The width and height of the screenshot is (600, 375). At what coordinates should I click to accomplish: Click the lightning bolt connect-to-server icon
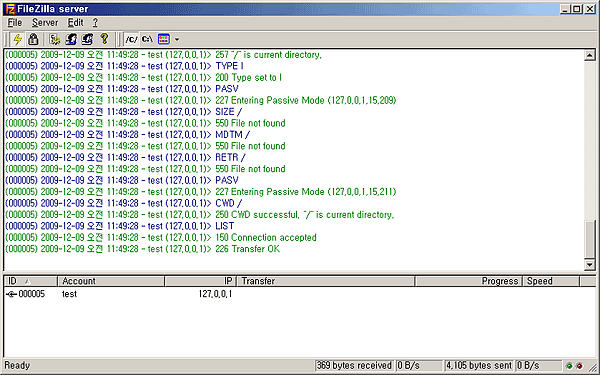(x=17, y=39)
